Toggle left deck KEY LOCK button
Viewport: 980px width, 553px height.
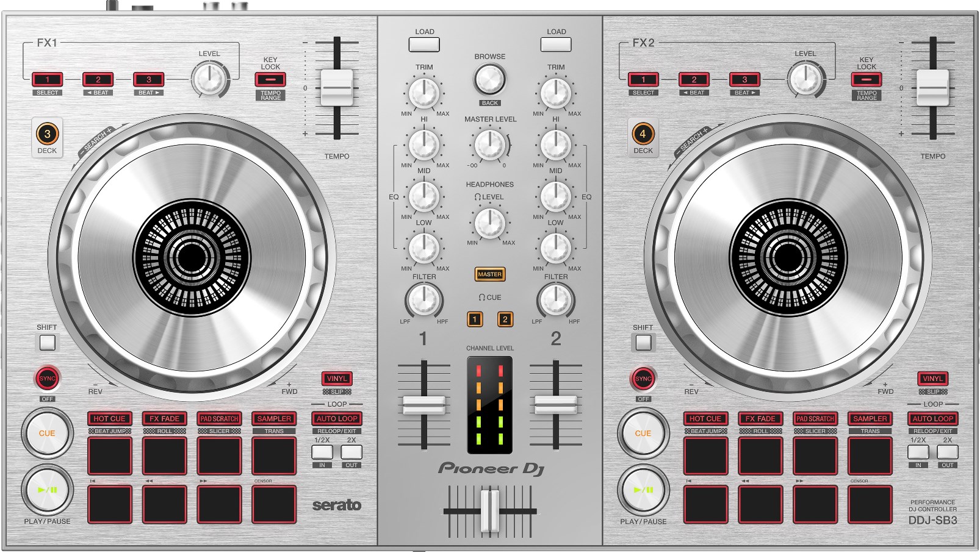270,80
